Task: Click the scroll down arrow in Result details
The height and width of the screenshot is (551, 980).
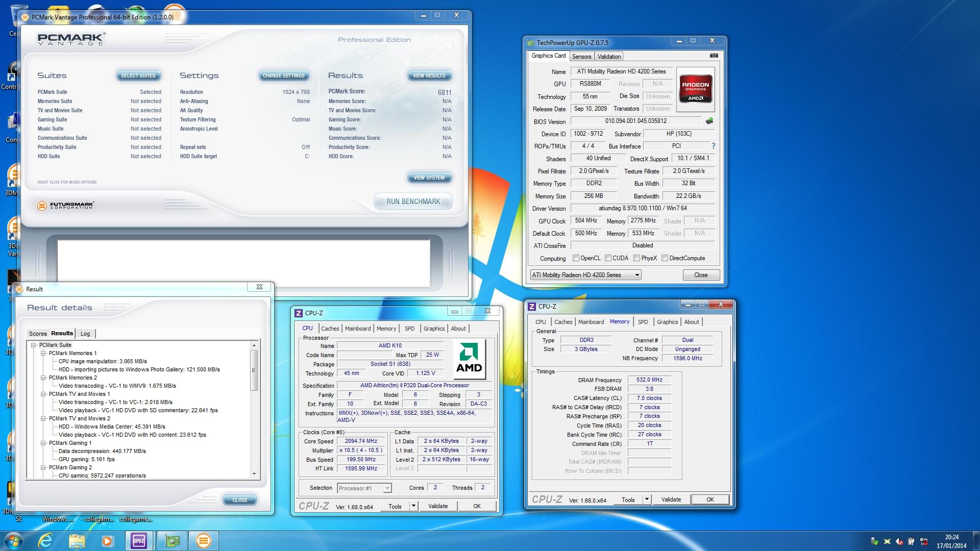Action: coord(254,474)
